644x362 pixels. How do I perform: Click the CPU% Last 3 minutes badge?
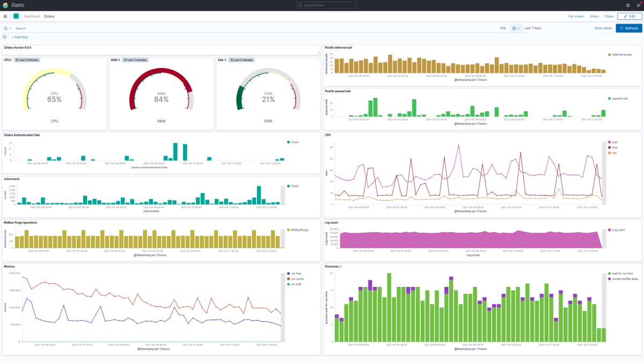click(27, 60)
